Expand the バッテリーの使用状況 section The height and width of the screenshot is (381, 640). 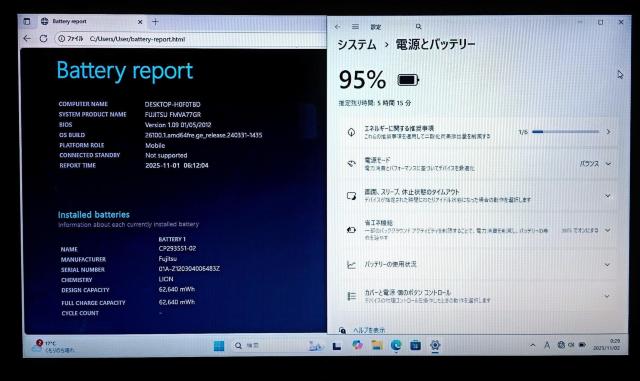pos(480,265)
